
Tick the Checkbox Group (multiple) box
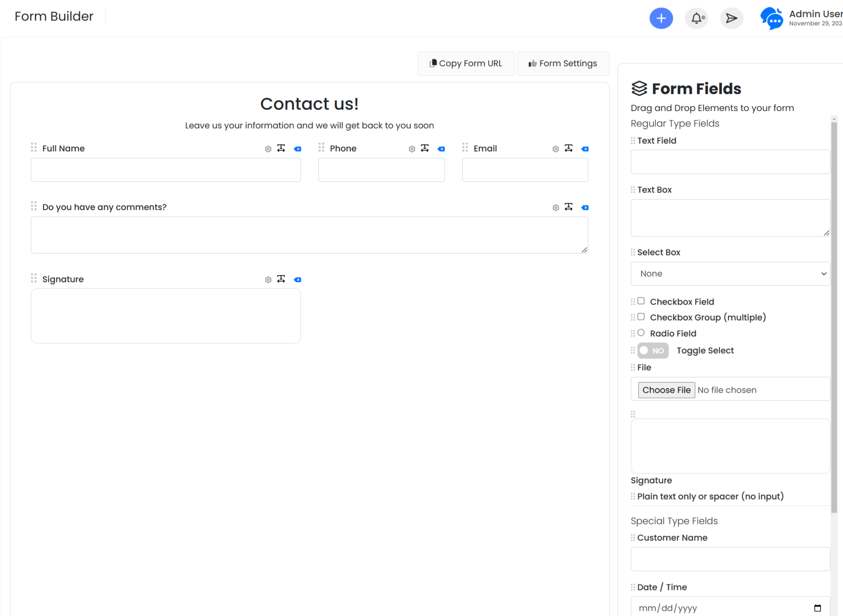[x=641, y=317]
